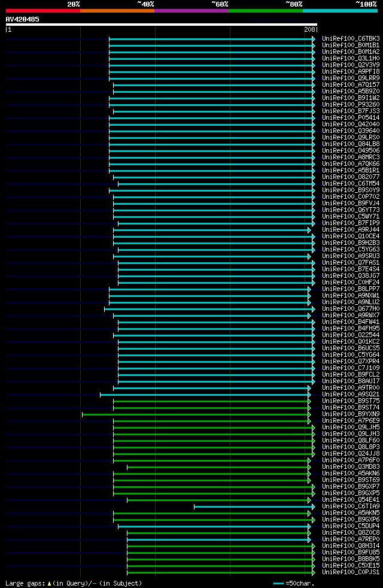
Task: Click the cyan alignment bar for UniRef100_C6TBK3
Action: 212,39
